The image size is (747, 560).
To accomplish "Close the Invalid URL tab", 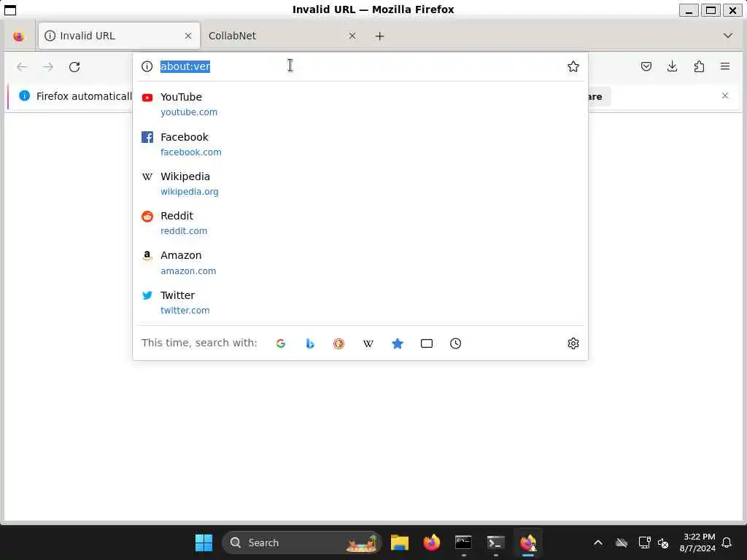I will (188, 36).
